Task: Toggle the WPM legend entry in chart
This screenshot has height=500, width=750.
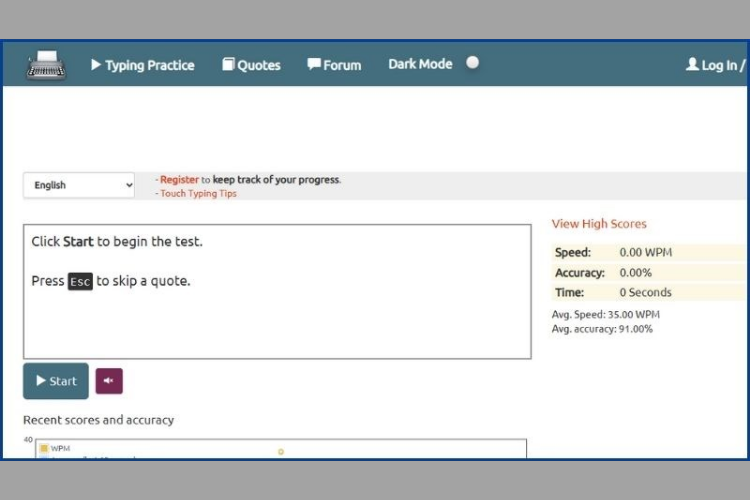Action: (55, 448)
